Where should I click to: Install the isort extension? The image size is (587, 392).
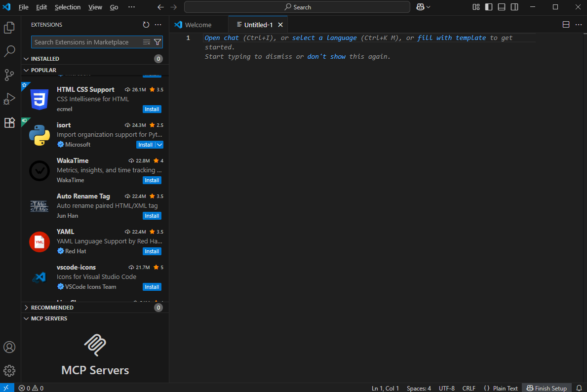(146, 145)
